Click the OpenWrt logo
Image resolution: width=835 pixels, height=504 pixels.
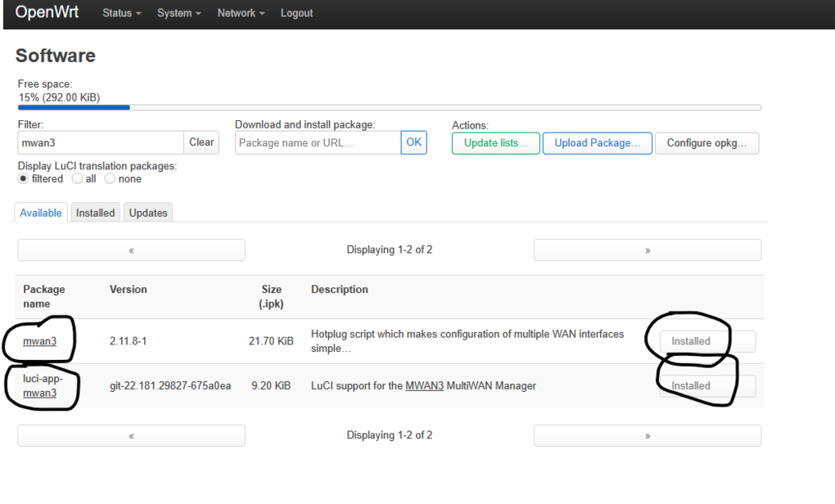pos(47,12)
